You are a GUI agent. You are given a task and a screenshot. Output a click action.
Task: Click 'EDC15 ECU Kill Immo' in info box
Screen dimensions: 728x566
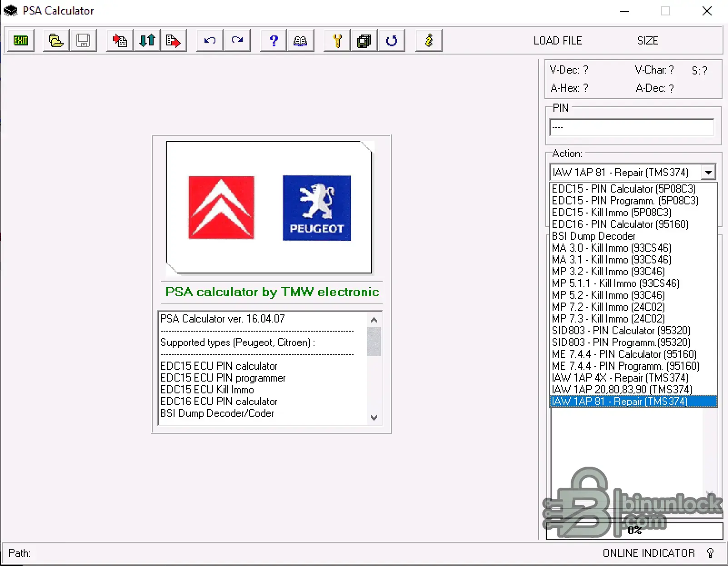click(207, 389)
